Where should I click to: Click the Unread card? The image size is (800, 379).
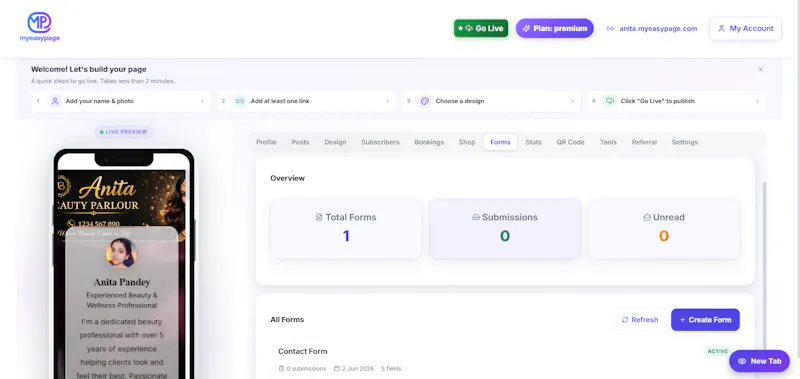(664, 229)
